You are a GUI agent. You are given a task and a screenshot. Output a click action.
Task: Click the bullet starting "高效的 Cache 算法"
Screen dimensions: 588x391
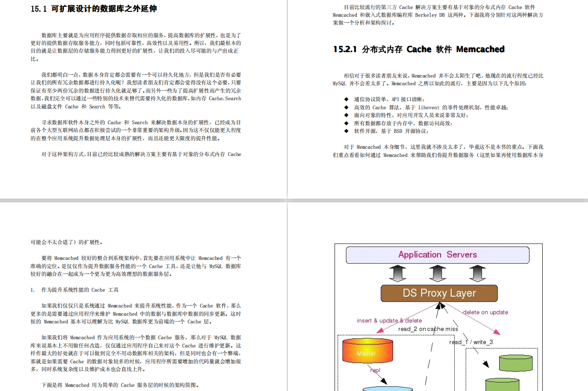pyautogui.click(x=426, y=107)
